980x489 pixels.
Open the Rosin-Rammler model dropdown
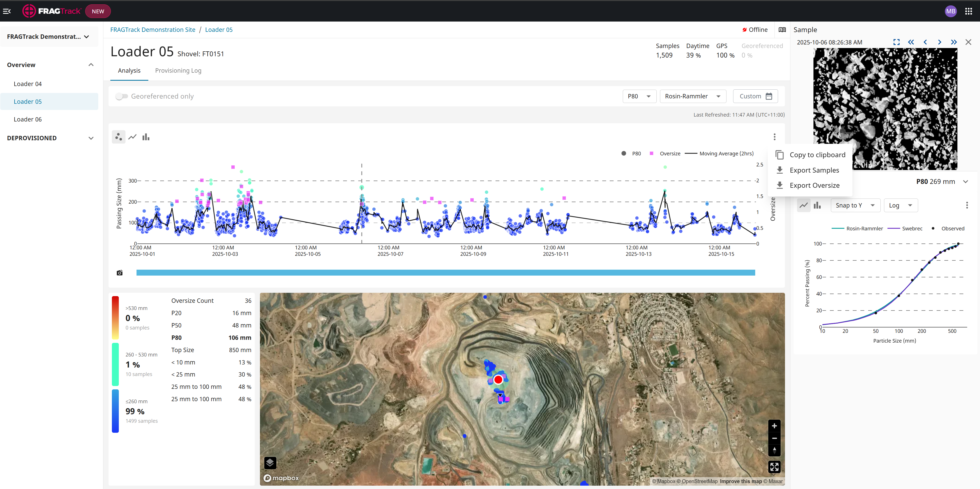point(693,96)
